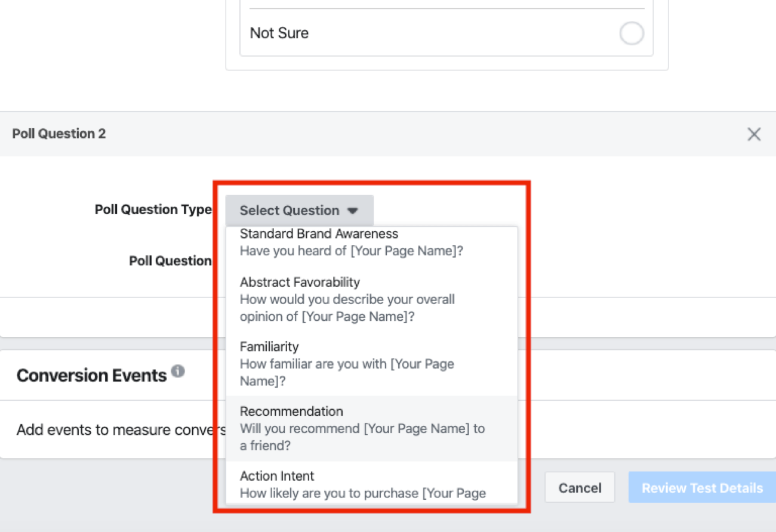Click the Poll Question 2 header title

pos(59,134)
